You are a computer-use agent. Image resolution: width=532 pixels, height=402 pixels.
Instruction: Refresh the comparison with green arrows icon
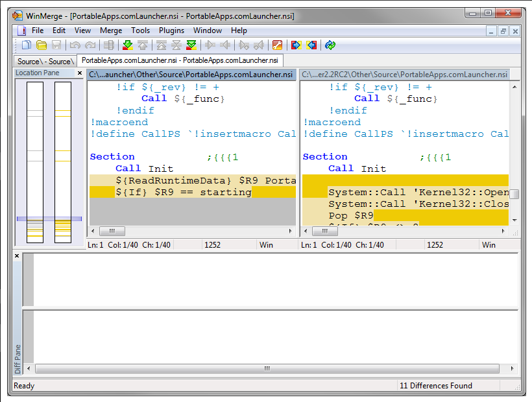pyautogui.click(x=330, y=45)
